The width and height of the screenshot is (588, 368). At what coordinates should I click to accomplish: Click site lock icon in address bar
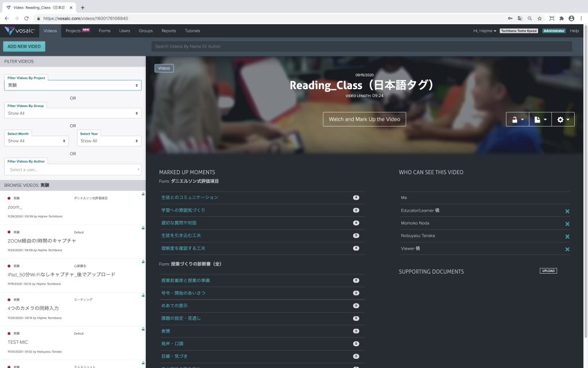(38, 18)
